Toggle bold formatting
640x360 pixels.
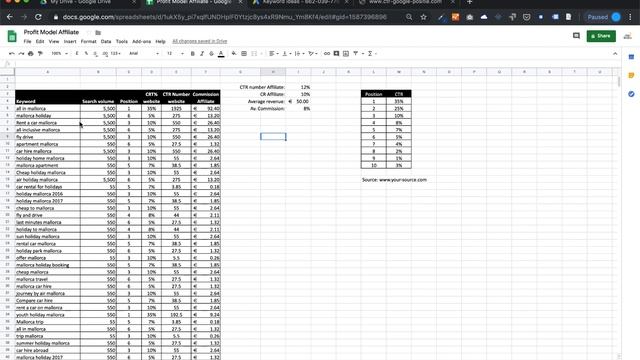193,53
